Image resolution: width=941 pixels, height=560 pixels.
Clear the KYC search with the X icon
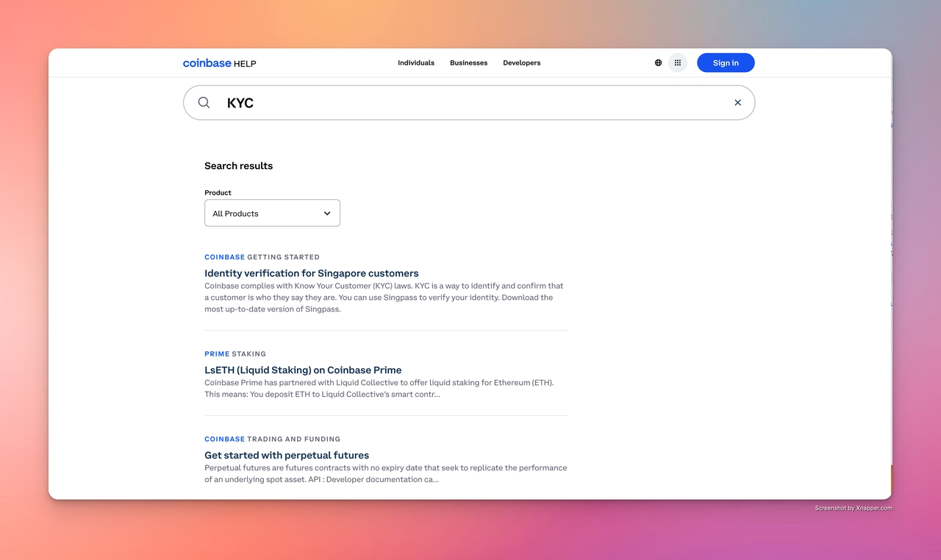737,103
